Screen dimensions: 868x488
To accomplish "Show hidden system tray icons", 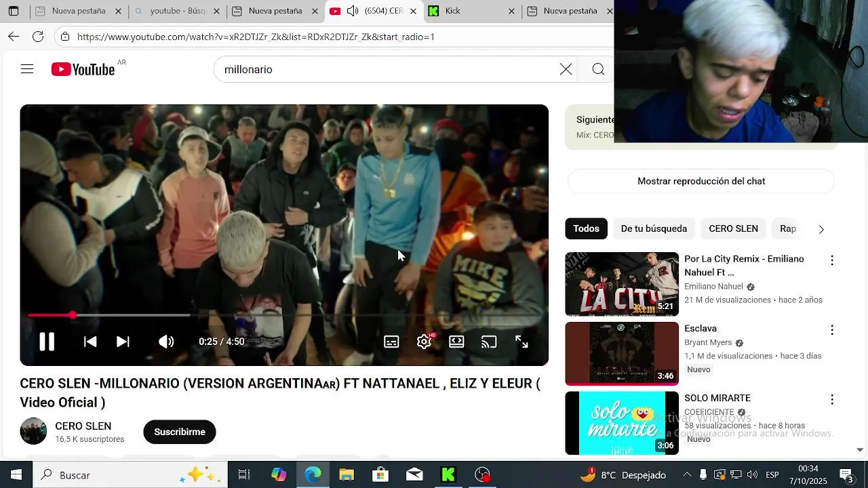I will click(x=687, y=475).
